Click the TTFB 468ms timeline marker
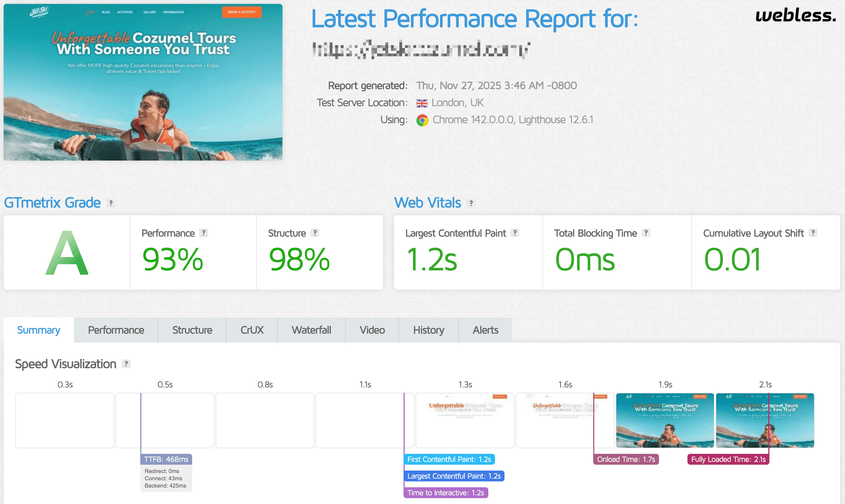Image resolution: width=845 pixels, height=504 pixels. (x=166, y=459)
